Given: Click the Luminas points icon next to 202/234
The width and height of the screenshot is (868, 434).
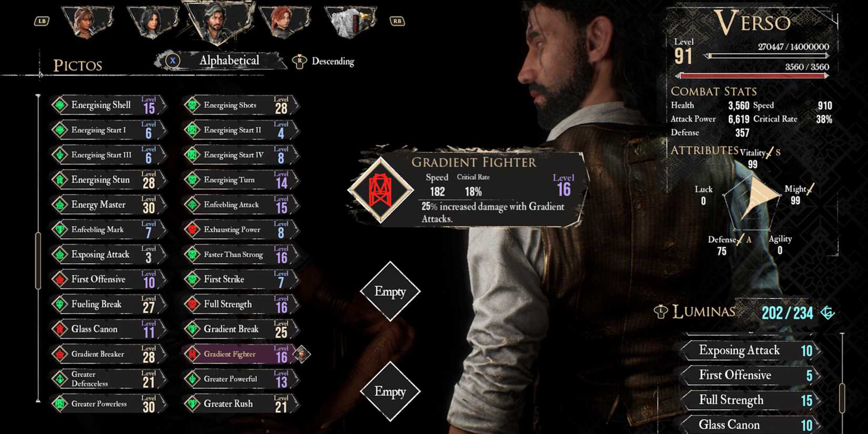Looking at the screenshot, I should point(827,313).
